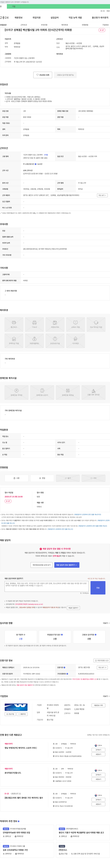Image resolution: width=110 pixels, height=868 pixels.
Task: Switch to the 근무조건 section tab
Action: point(24,25)
